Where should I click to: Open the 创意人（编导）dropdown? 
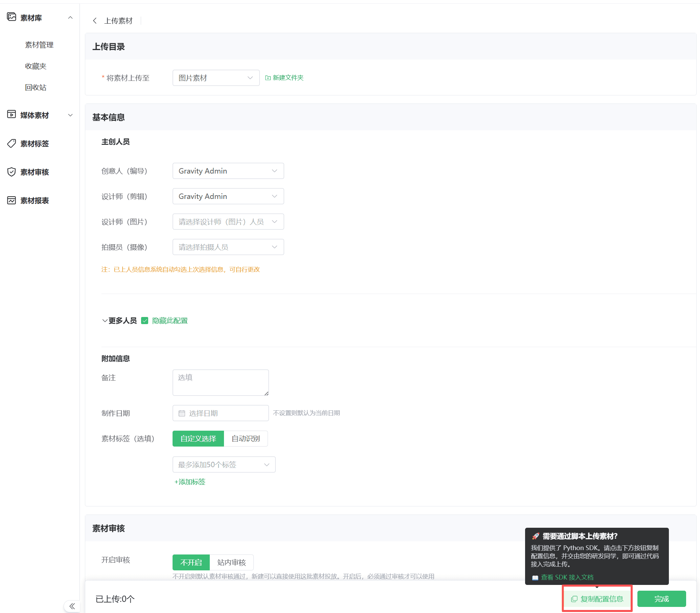point(228,171)
